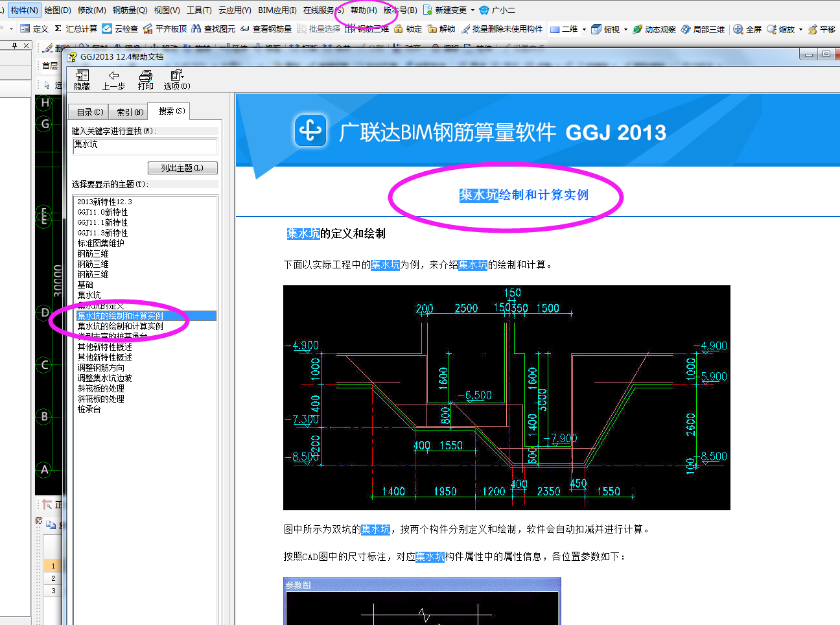Click 批量删除未使用构件 in the toolbar
The height and width of the screenshot is (625, 840).
click(x=502, y=29)
